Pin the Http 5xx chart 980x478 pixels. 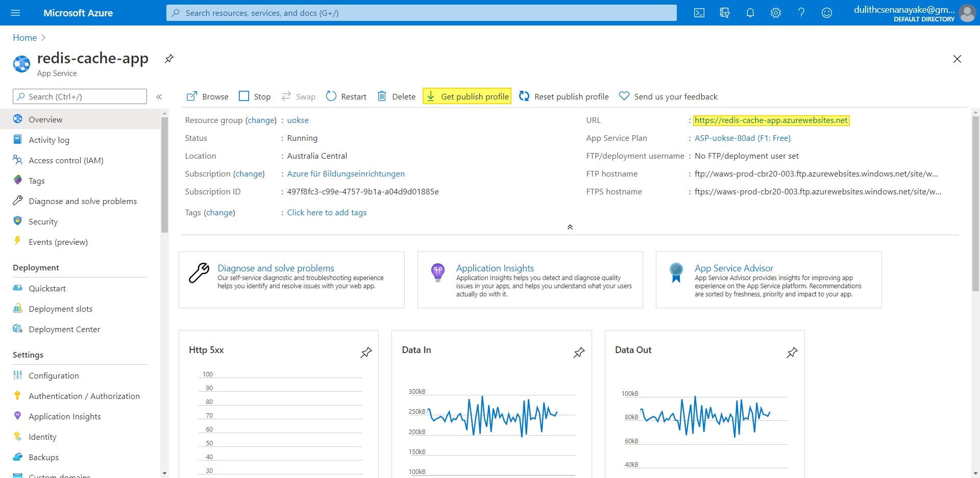pos(366,353)
